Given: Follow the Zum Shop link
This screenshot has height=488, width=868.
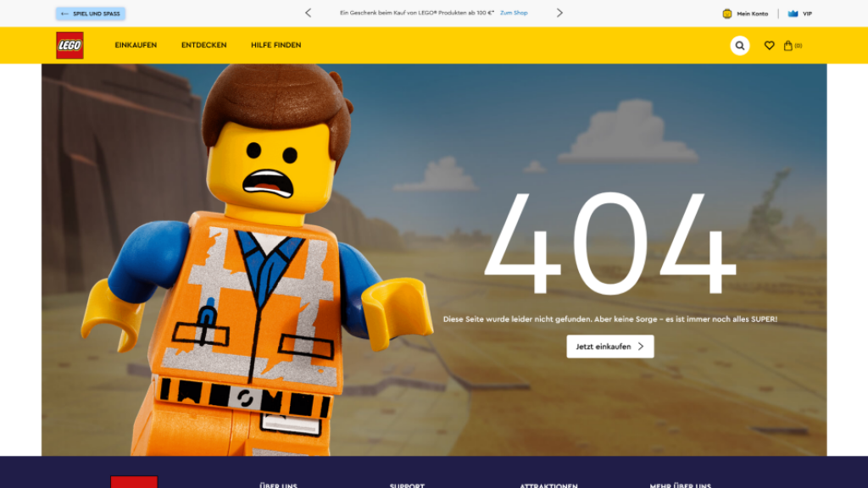Looking at the screenshot, I should 514,13.
